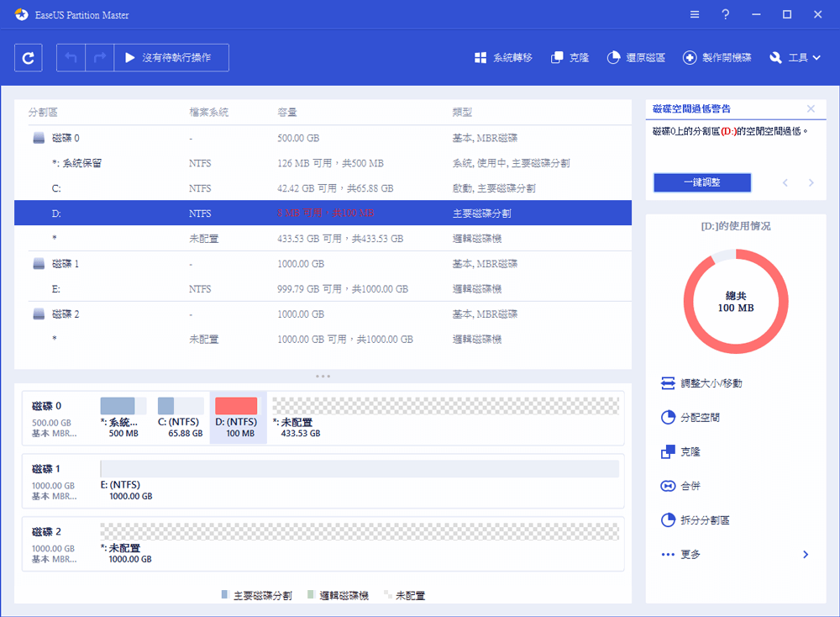Click the 分割區 column header
The width and height of the screenshot is (840, 617).
(x=43, y=112)
